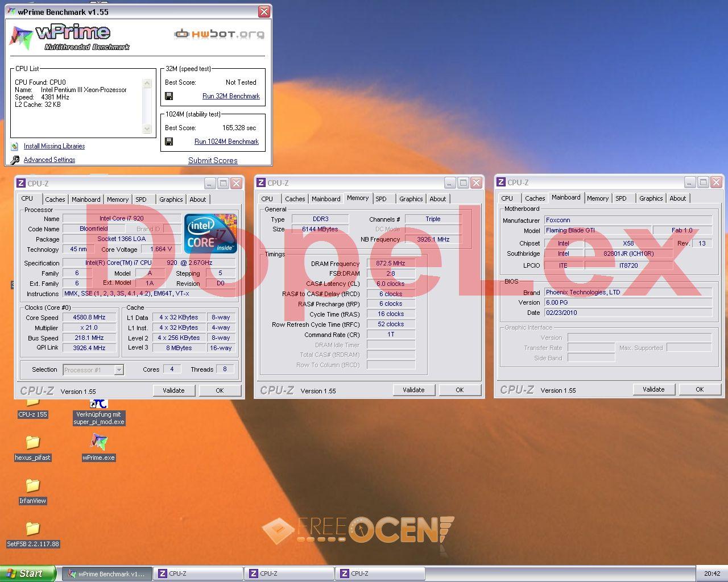
Task: Click the CPU-Z title icon in the middle CPU-Z window
Action: point(261,182)
